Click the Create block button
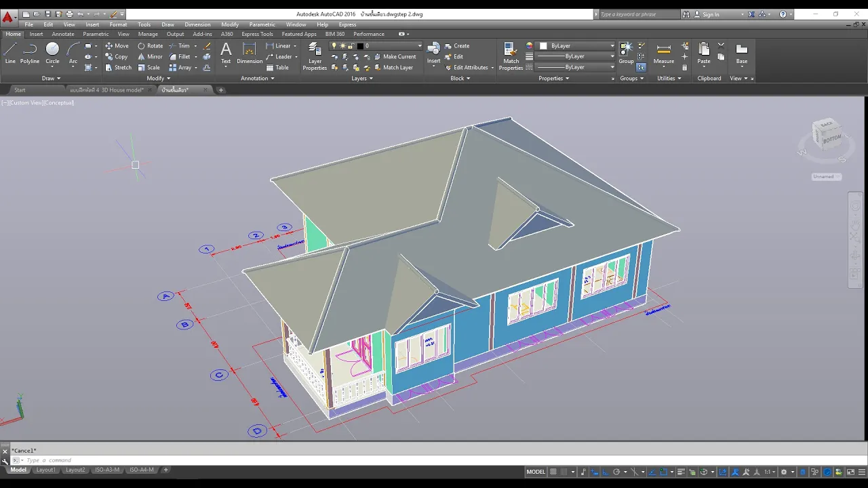This screenshot has width=868, height=488. tap(457, 46)
